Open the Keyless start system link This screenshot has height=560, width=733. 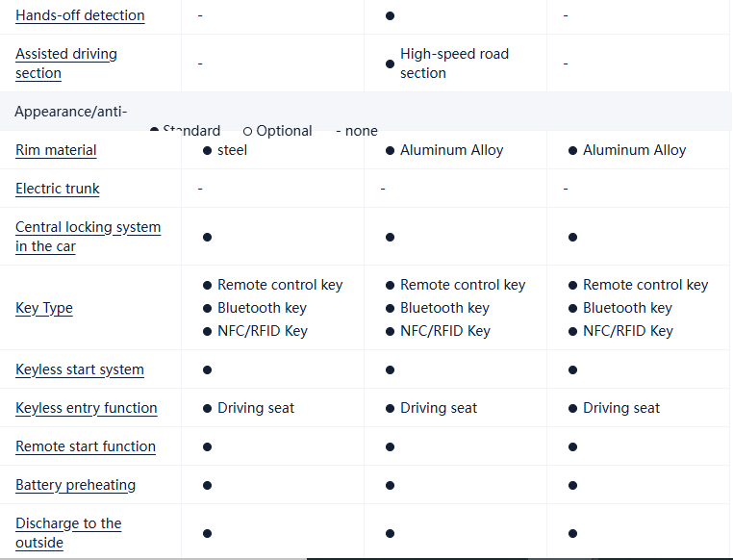(80, 369)
